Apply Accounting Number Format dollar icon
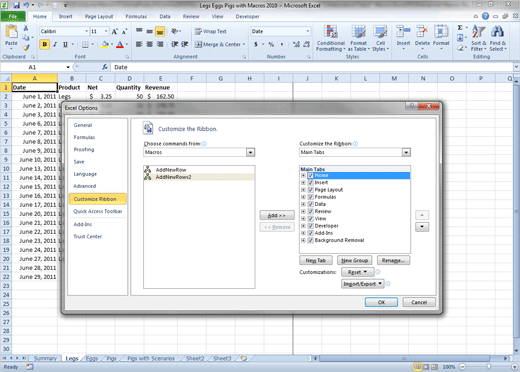 click(256, 44)
